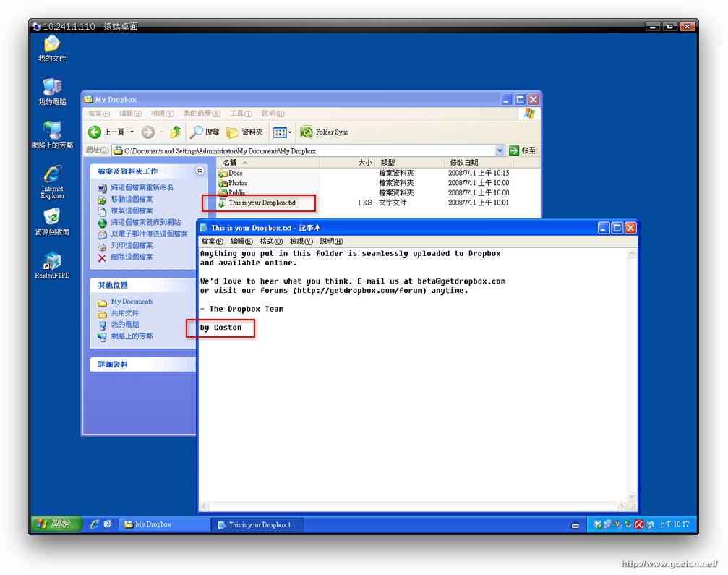Click the Forward arrow in Explorer toolbar
Image resolution: width=728 pixels, height=575 pixels.
pos(147,132)
